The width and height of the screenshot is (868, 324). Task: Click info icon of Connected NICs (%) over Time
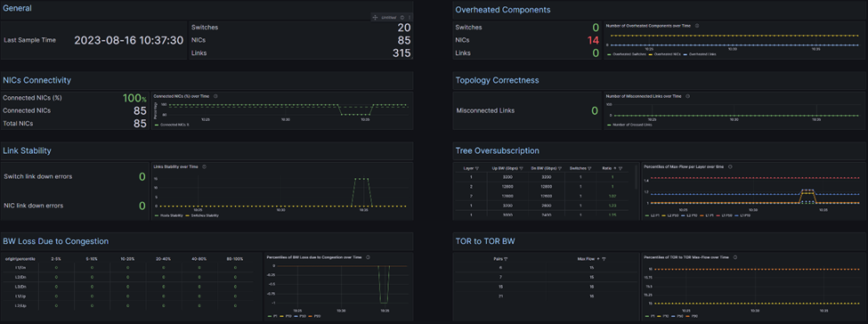click(x=215, y=96)
